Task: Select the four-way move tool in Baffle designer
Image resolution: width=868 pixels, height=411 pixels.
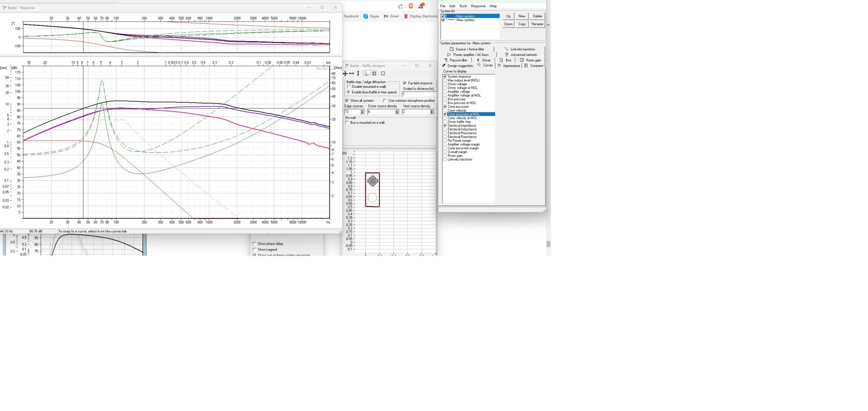Action: [345, 73]
